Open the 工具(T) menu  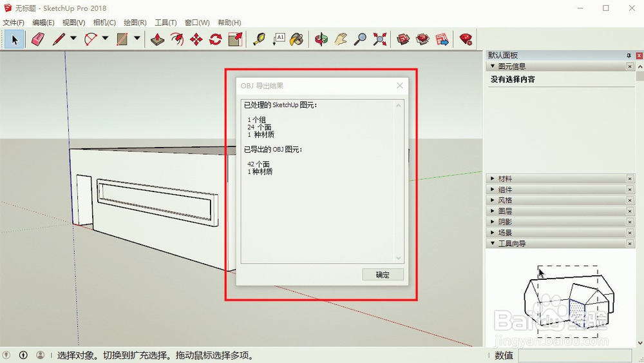point(166,23)
